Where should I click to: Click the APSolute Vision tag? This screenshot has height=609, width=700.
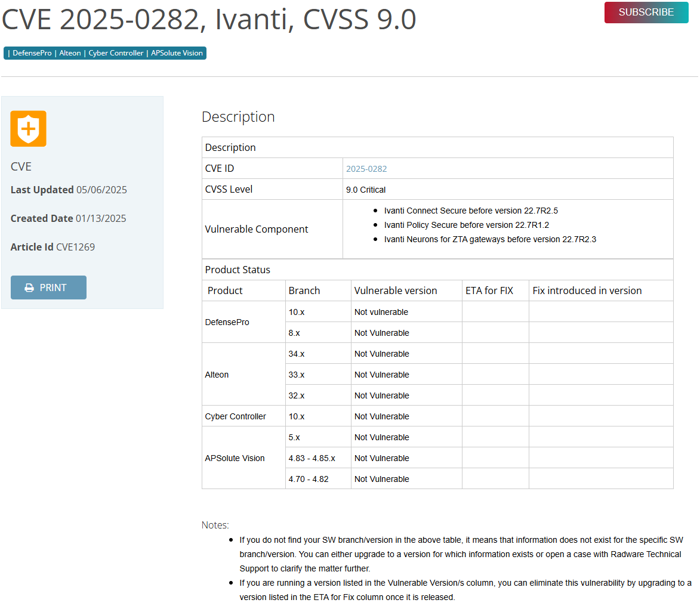pyautogui.click(x=177, y=52)
